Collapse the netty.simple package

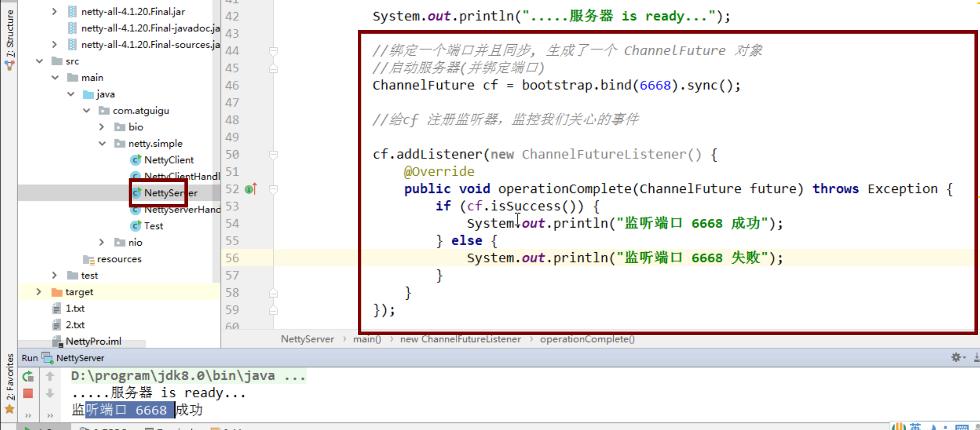point(102,143)
